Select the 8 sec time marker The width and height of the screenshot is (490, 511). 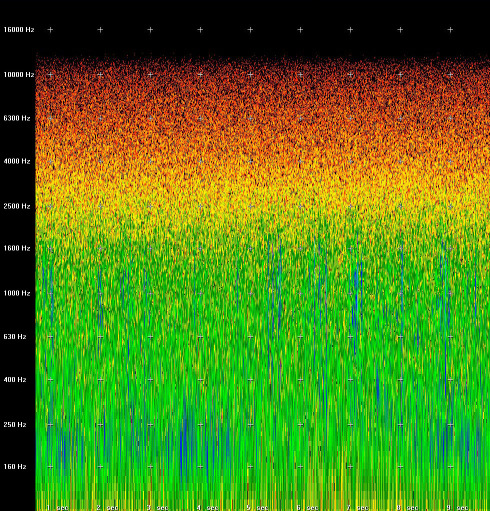click(x=407, y=508)
